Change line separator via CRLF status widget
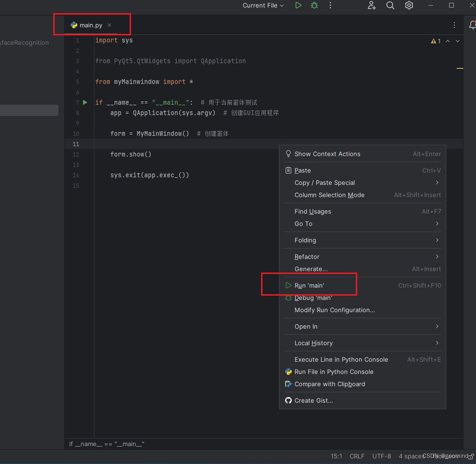 point(357,456)
